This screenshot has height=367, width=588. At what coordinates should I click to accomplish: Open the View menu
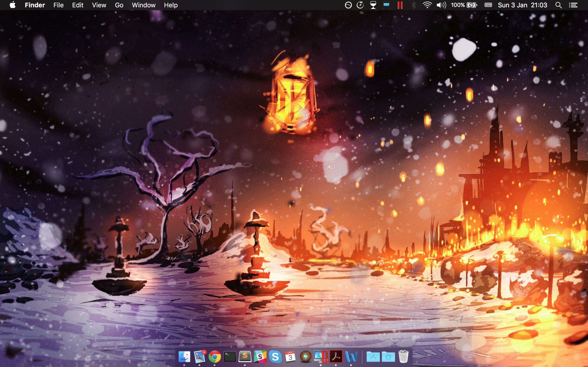pos(99,5)
